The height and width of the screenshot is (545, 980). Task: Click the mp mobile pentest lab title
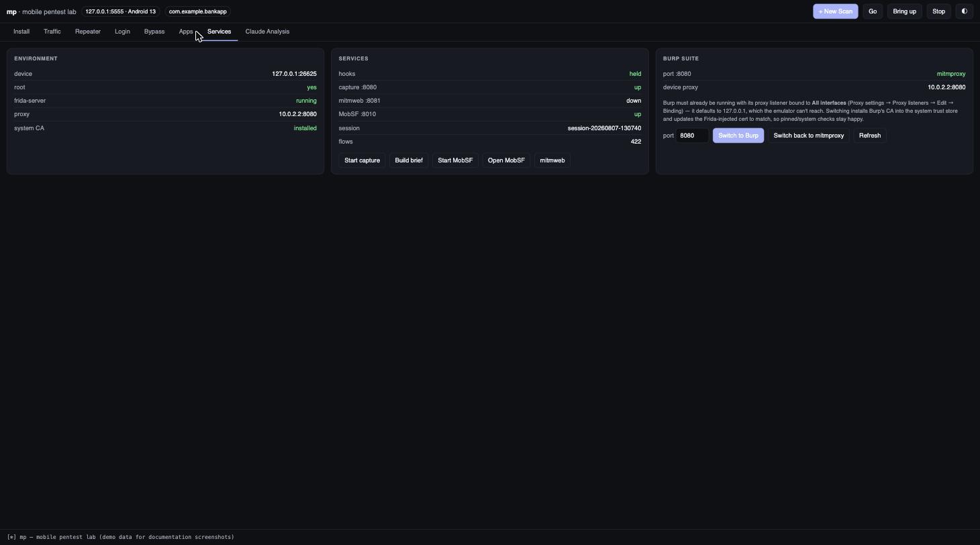click(x=42, y=12)
